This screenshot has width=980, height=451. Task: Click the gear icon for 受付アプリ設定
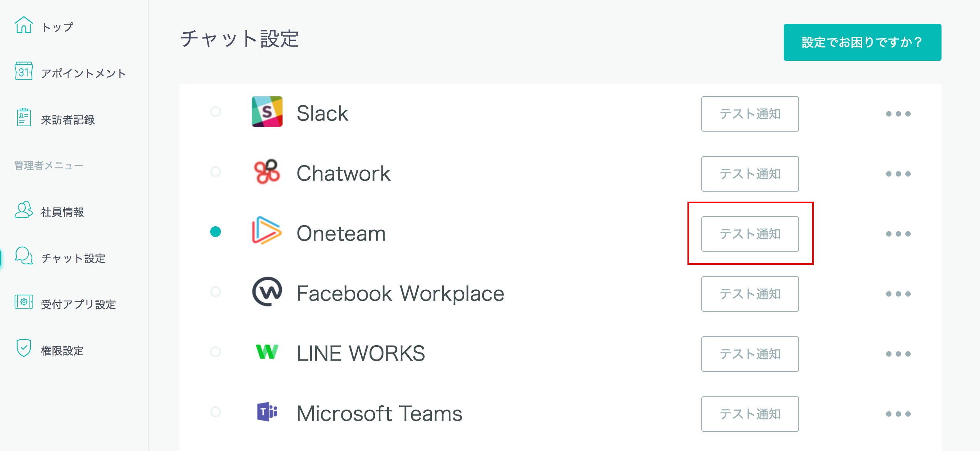point(23,302)
